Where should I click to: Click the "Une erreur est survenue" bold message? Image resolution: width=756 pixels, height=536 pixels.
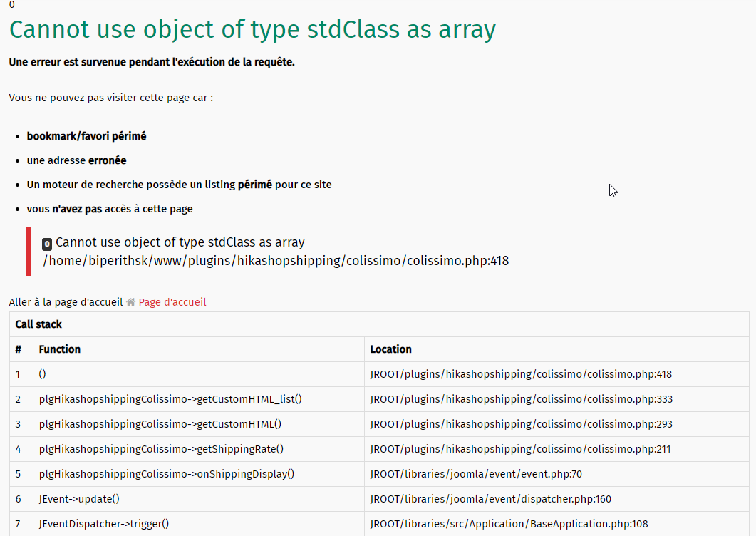pyautogui.click(x=152, y=62)
